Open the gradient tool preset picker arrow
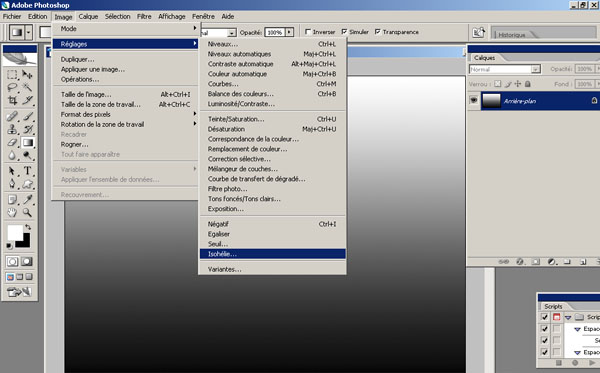Viewport: 600px width, 373px height. [29, 33]
